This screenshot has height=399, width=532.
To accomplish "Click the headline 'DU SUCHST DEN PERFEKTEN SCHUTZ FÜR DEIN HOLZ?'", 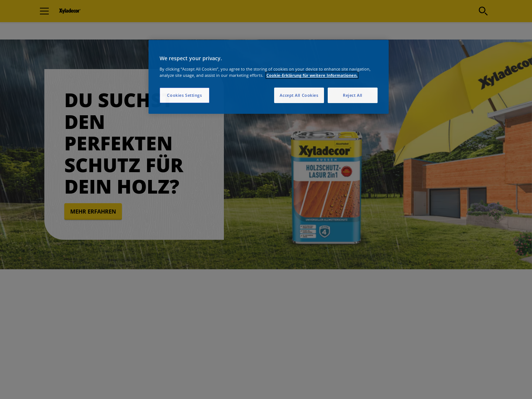I will point(124,143).
